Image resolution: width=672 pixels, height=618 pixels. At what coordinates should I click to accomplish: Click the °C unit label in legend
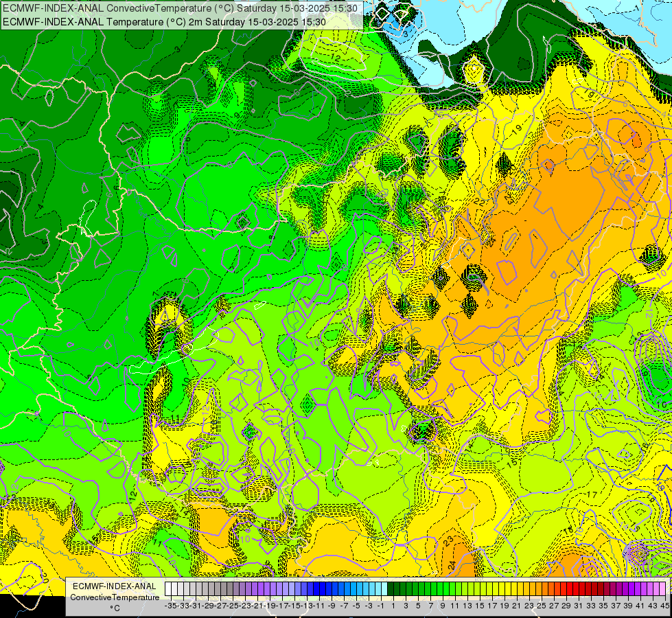[x=115, y=608]
